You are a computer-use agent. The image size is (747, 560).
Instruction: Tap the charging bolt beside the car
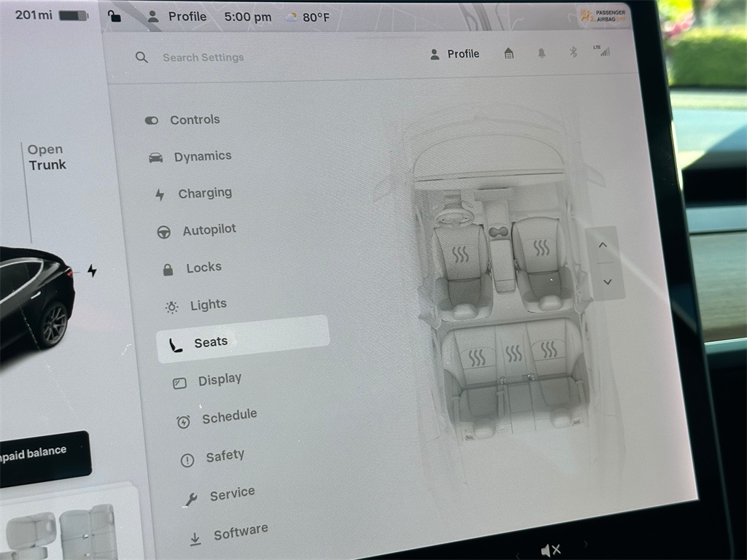[x=92, y=271]
